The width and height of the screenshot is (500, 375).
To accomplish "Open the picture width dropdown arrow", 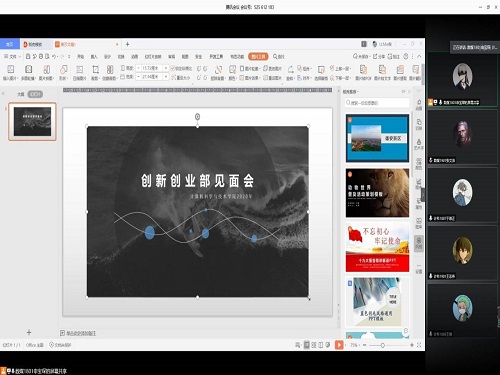I will click(166, 77).
